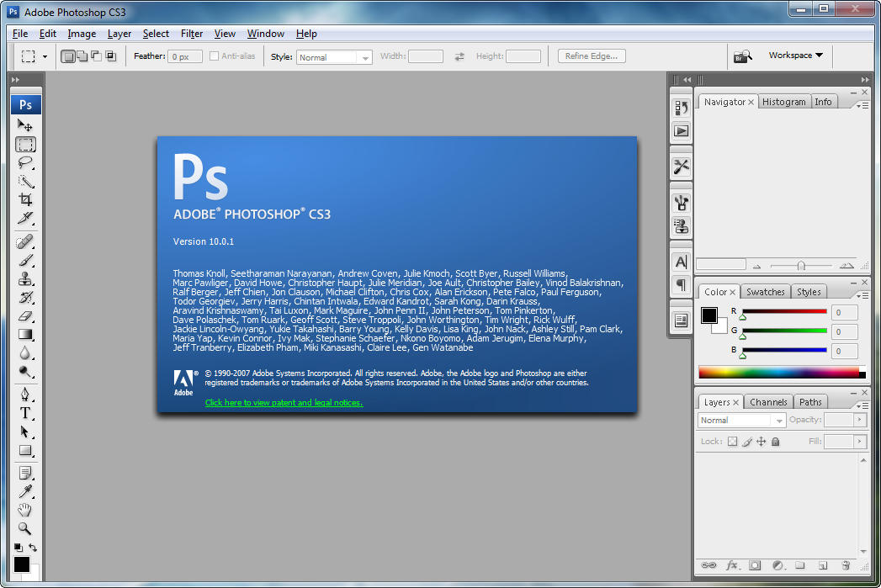881x588 pixels.
Task: Select the Magic Wand tool
Action: coord(25,182)
